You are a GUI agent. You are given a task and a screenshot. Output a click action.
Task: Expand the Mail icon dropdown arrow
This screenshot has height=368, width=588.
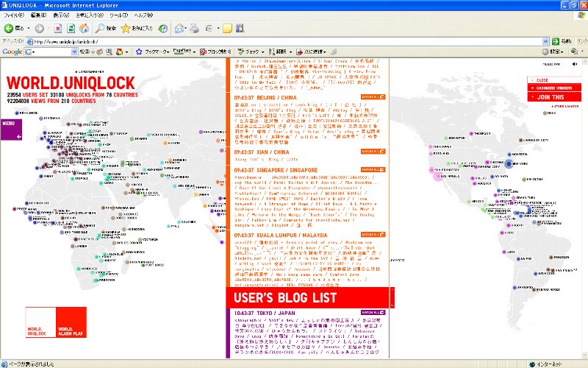[186, 28]
